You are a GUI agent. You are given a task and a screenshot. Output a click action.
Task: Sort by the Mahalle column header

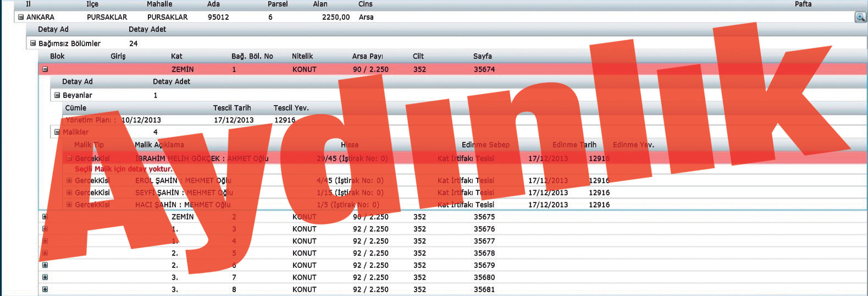[x=159, y=4]
